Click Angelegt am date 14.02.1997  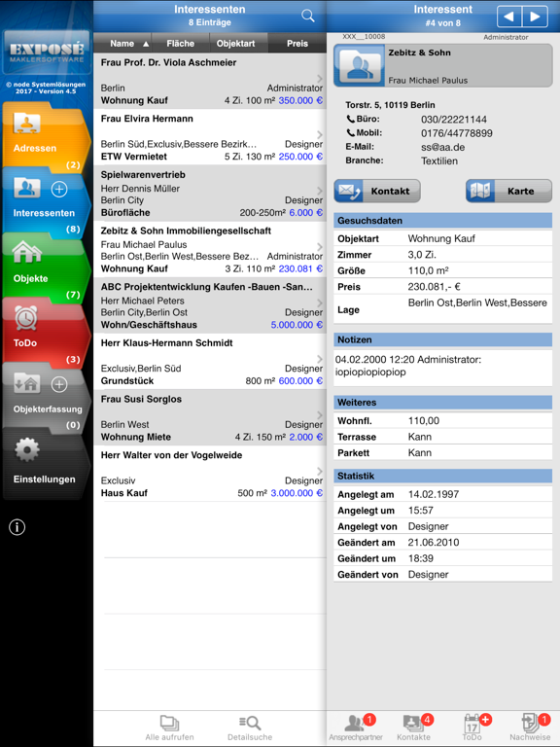pos(434,494)
